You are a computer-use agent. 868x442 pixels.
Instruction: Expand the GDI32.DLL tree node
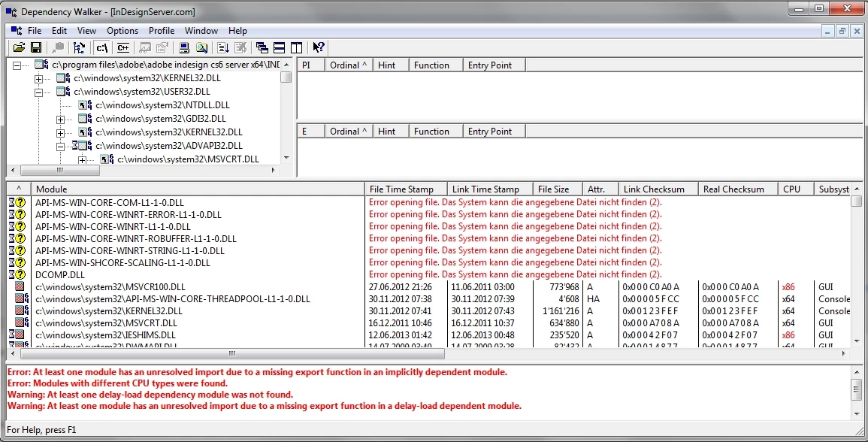[60, 119]
